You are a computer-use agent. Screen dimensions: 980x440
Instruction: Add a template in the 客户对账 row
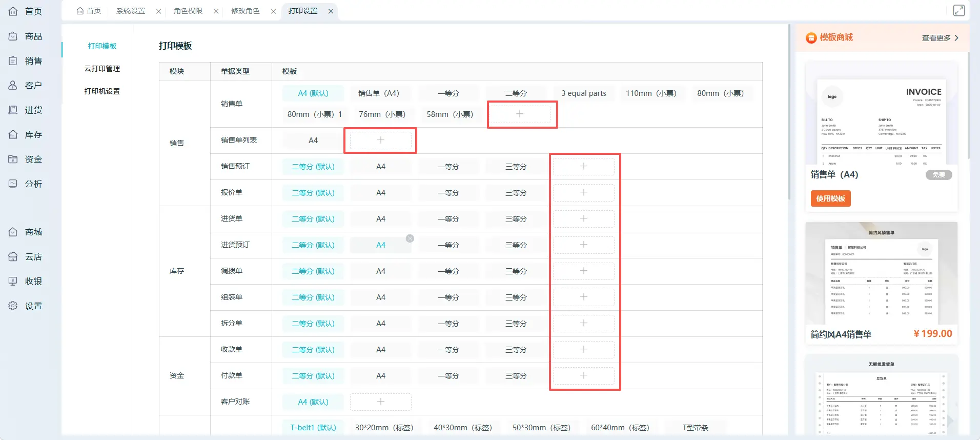[380, 402]
